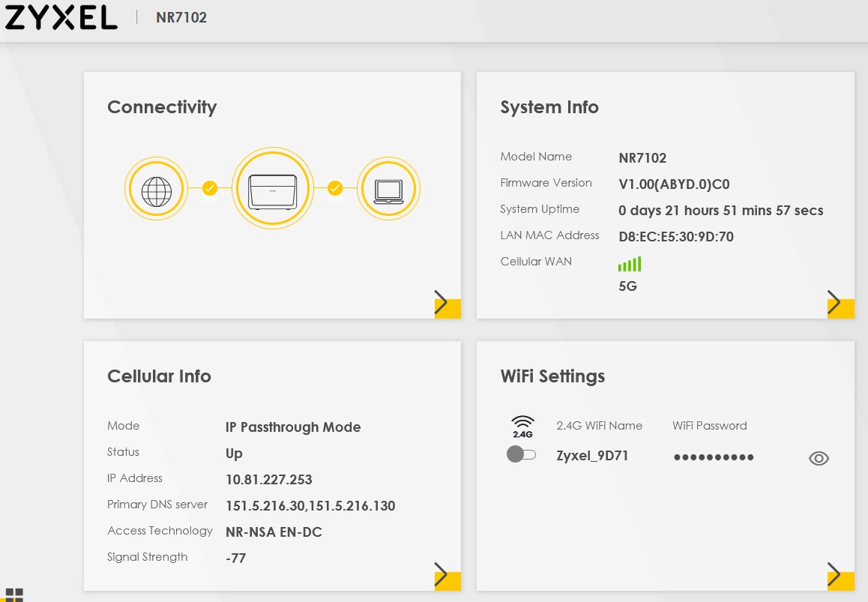Click the system uptime value

click(x=721, y=211)
